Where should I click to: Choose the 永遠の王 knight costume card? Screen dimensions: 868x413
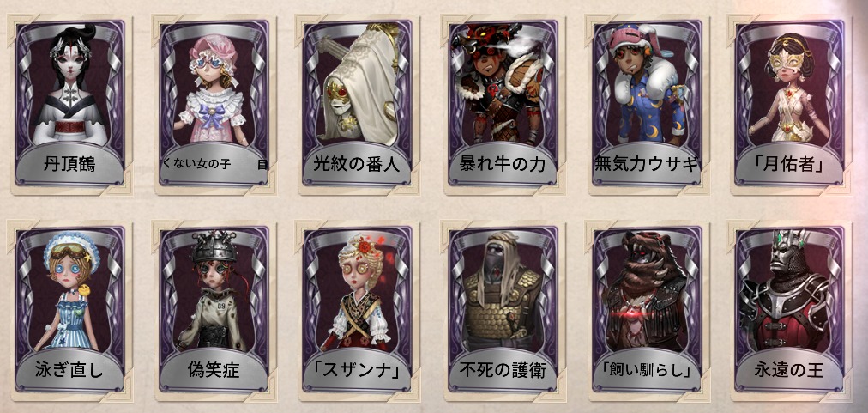coord(790,310)
